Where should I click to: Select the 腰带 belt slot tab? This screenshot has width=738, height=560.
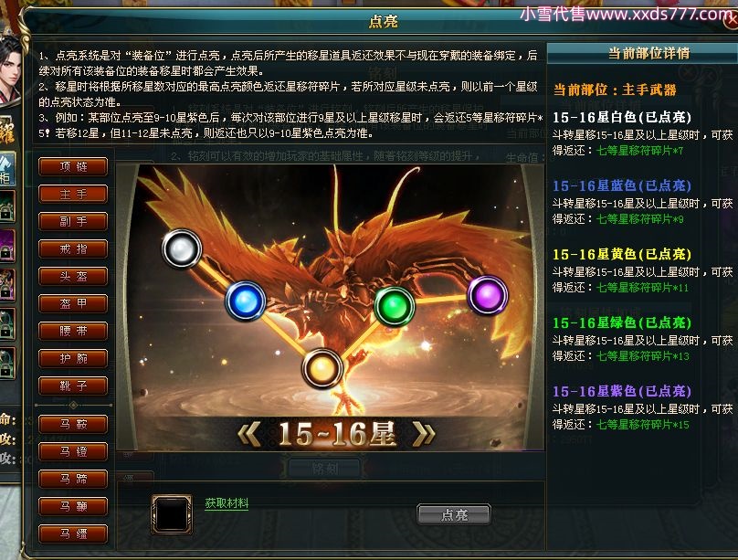pos(73,331)
